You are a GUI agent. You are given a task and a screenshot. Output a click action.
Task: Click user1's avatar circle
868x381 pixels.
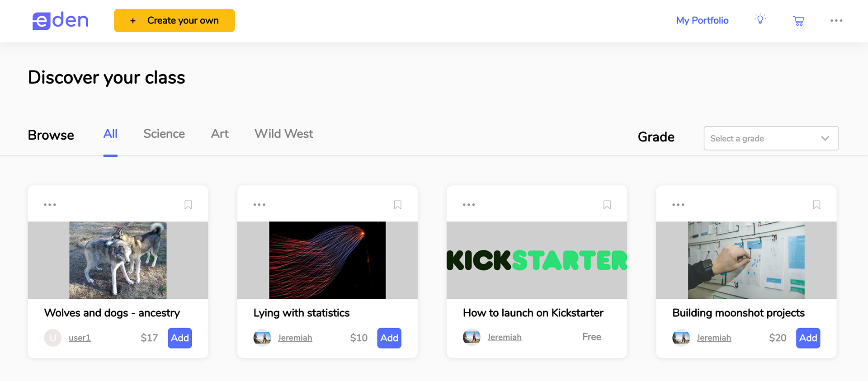pos(53,338)
